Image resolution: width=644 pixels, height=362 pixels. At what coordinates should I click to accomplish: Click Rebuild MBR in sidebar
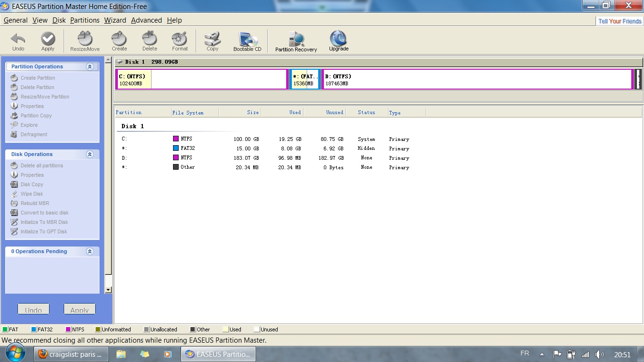click(x=35, y=203)
